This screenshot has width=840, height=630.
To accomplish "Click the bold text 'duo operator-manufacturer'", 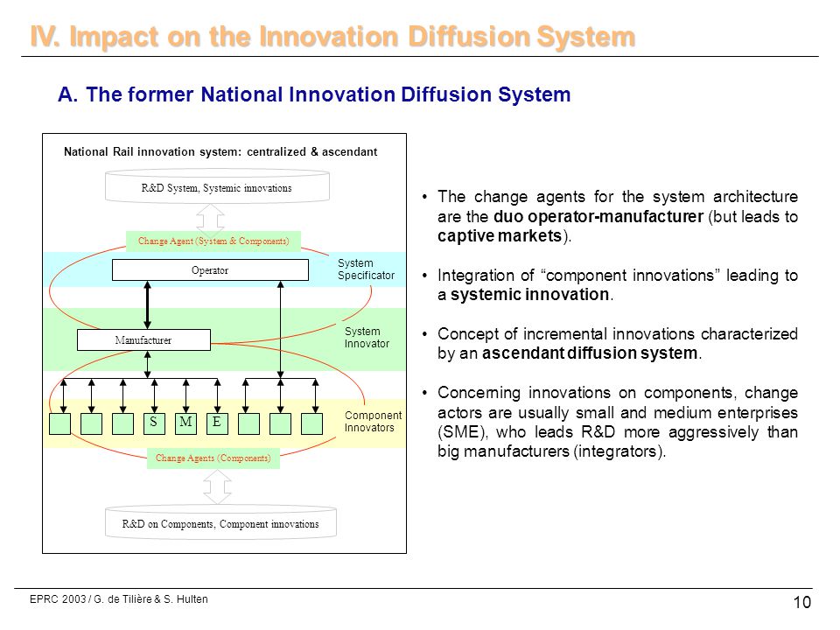I will [x=598, y=216].
